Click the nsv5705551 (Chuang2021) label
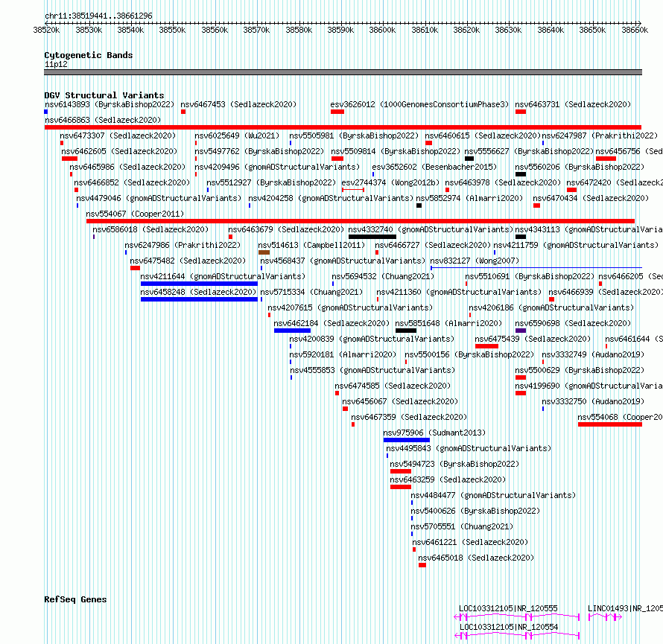This screenshot has width=663, height=644. coord(462,526)
